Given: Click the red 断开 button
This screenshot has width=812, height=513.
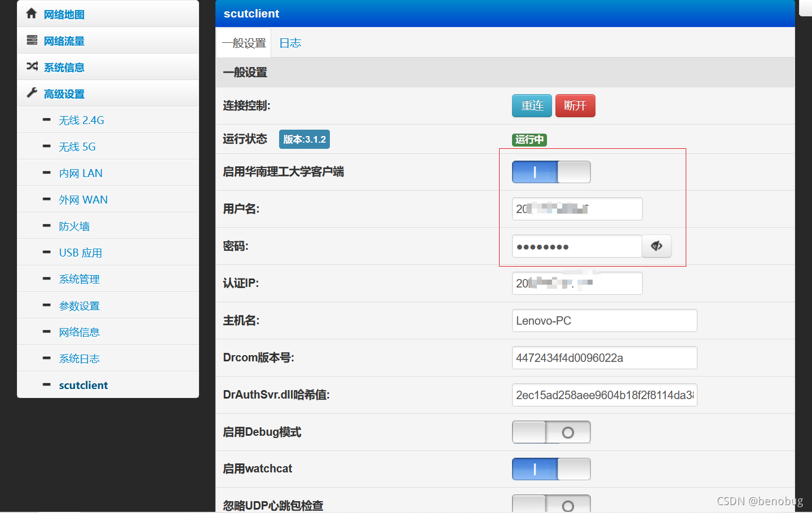Looking at the screenshot, I should 575,105.
